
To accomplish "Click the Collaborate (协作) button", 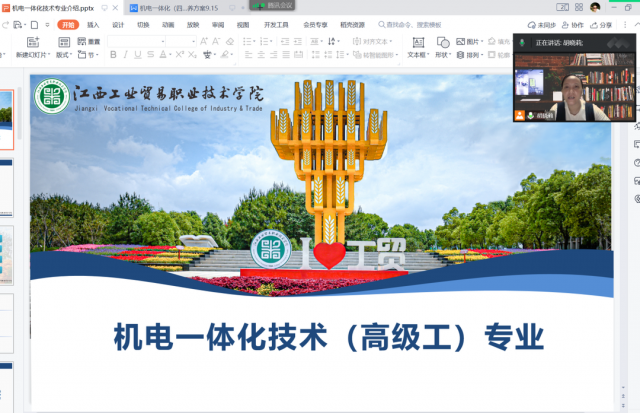I will pos(574,24).
